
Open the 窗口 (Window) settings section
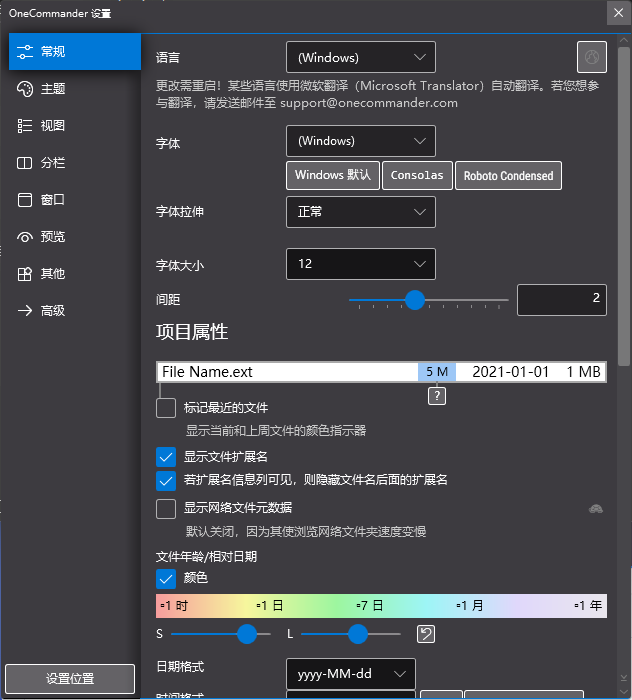tap(53, 200)
